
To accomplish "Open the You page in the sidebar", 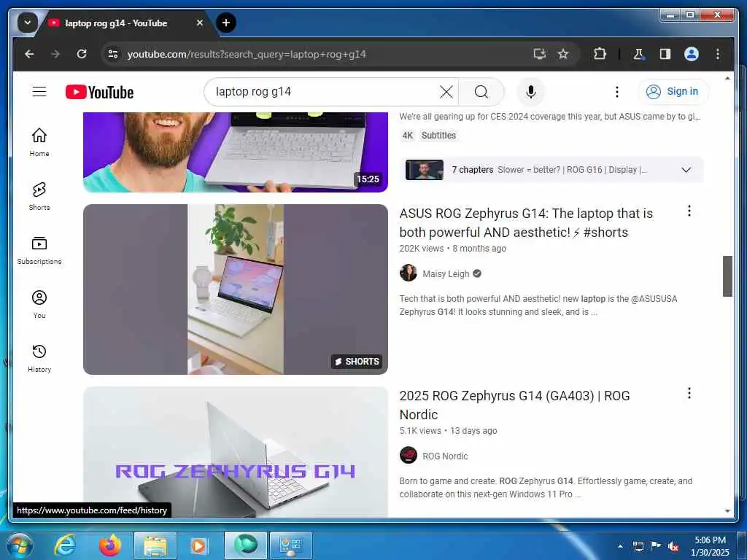I will (39, 304).
